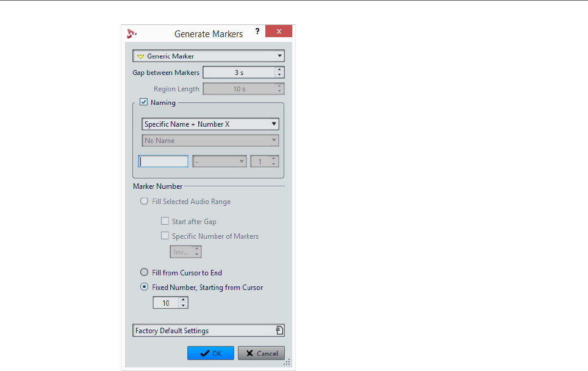Click the start number field showing 1
588x371 pixels.
260,161
